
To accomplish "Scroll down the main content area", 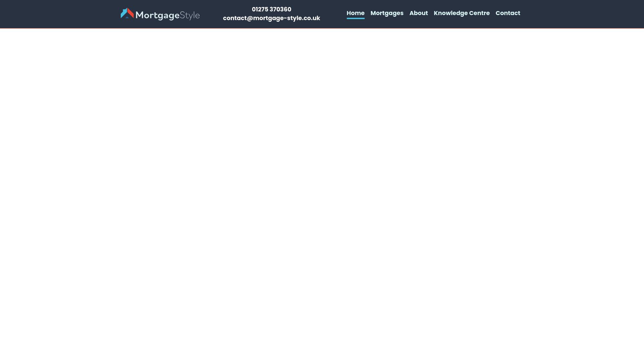I will [322, 195].
